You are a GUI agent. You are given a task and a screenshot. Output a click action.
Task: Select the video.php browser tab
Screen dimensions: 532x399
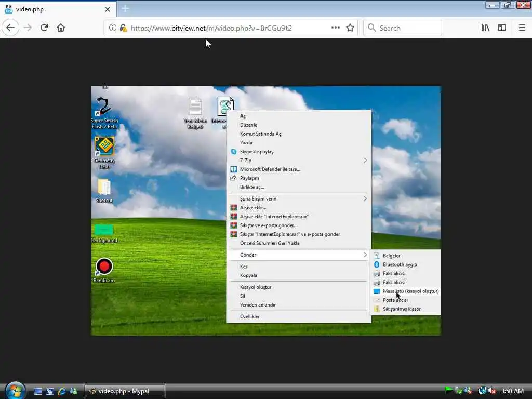tap(58, 9)
